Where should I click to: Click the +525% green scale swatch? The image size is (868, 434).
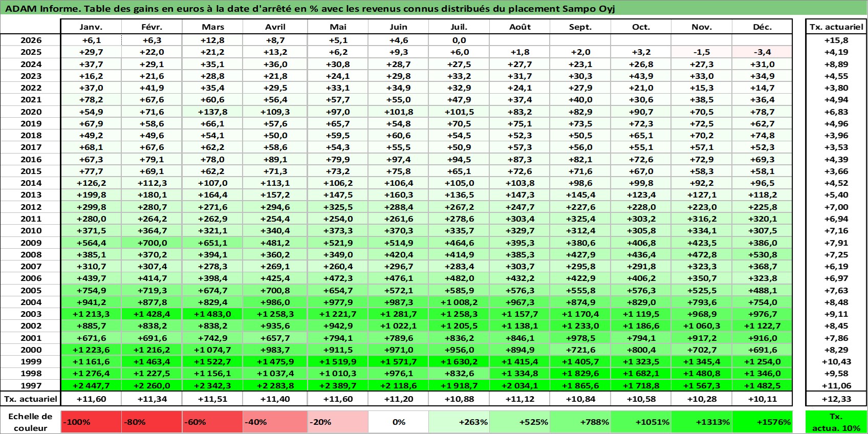coord(519,422)
